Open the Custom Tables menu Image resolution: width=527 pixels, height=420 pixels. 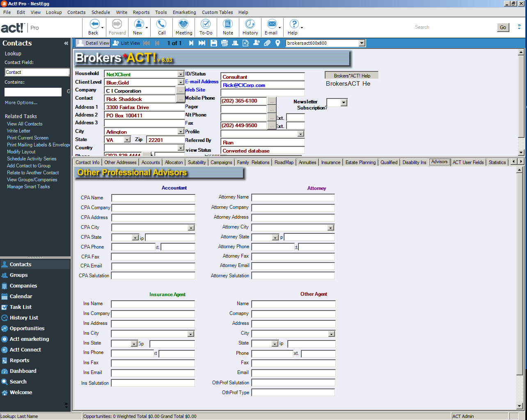point(218,12)
